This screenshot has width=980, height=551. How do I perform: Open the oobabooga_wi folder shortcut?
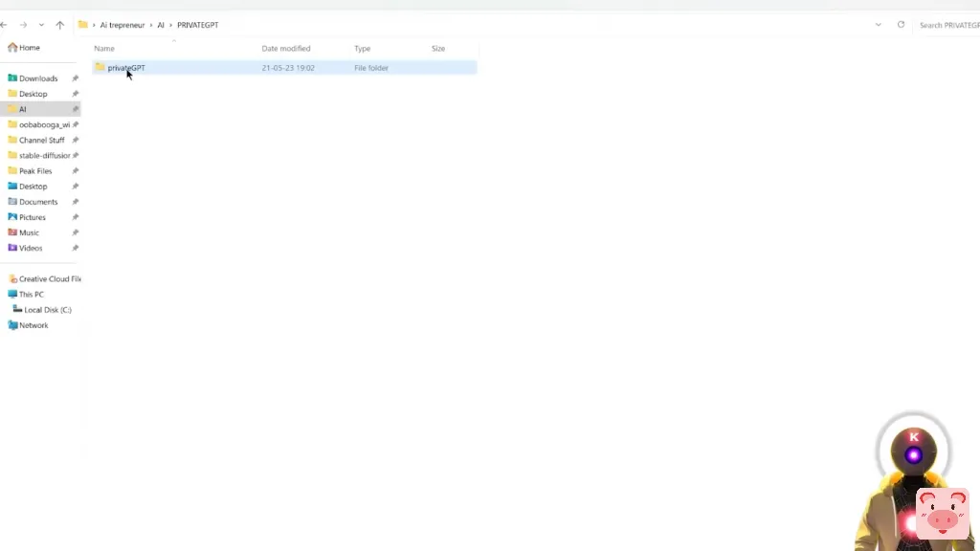coord(44,124)
